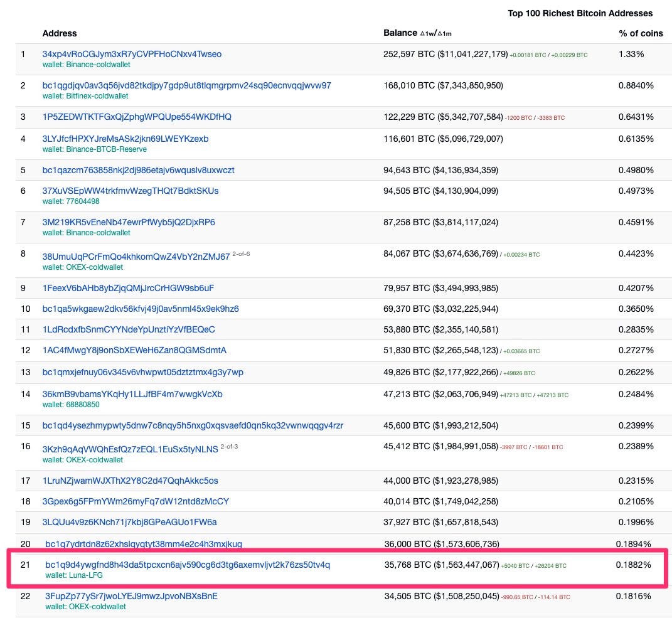This screenshot has width=672, height=623.
Task: Open address 36kmB9vbamsYKqHy1LLJfBF4m7wwgkVcXb
Action: tap(132, 394)
